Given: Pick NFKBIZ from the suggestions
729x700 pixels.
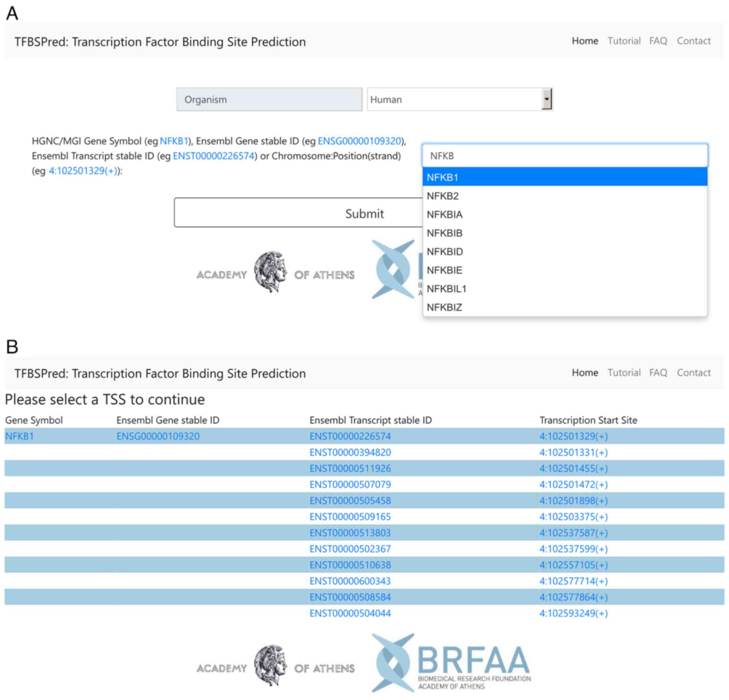Looking at the screenshot, I should (x=444, y=307).
